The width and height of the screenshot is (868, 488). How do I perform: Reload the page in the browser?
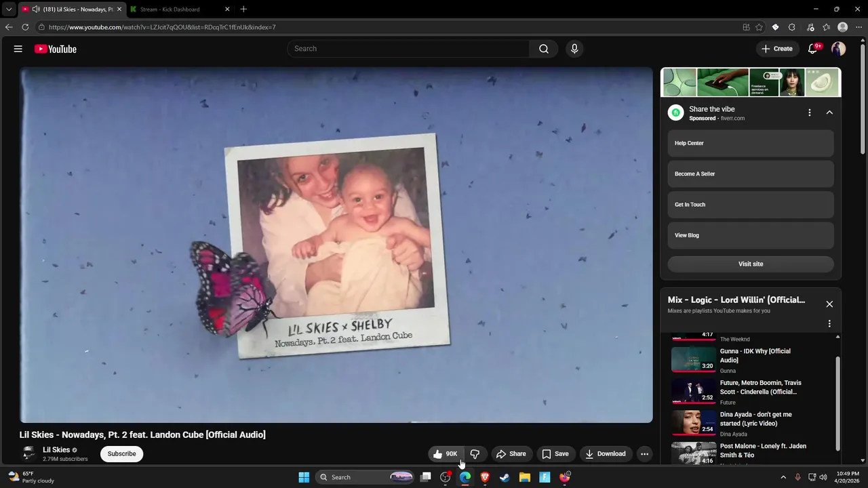point(25,27)
